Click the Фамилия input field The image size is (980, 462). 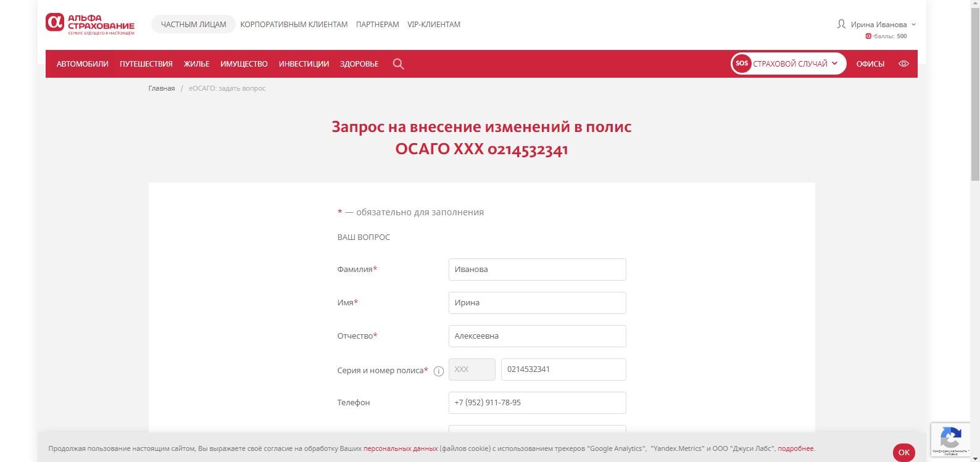click(x=537, y=270)
